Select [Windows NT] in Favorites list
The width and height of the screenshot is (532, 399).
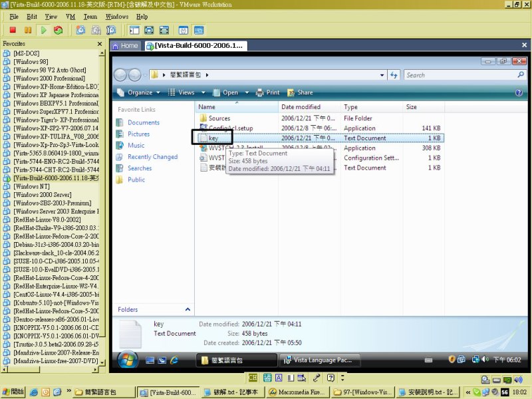tap(31, 186)
